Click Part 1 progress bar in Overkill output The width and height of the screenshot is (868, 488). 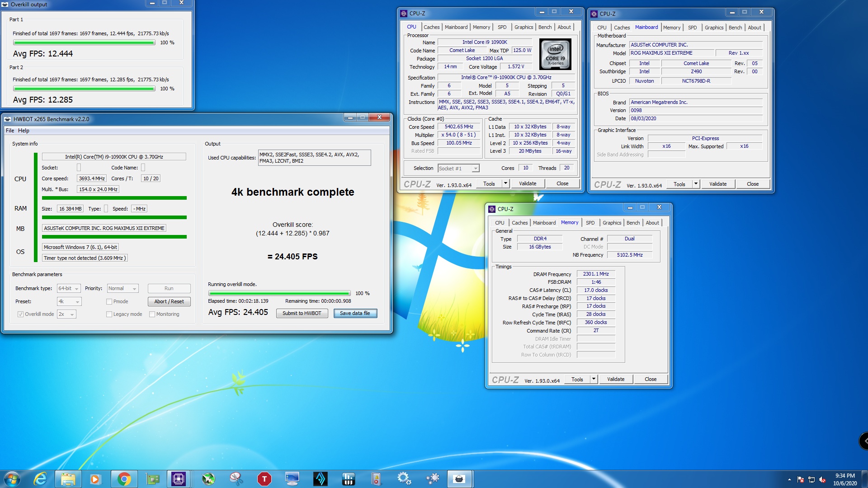[84, 42]
